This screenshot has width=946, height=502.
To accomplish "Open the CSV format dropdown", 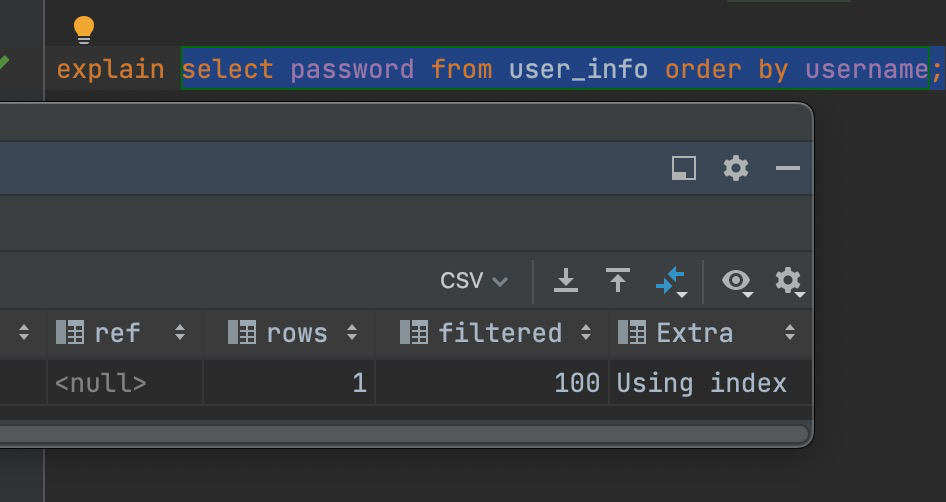I will click(x=474, y=281).
